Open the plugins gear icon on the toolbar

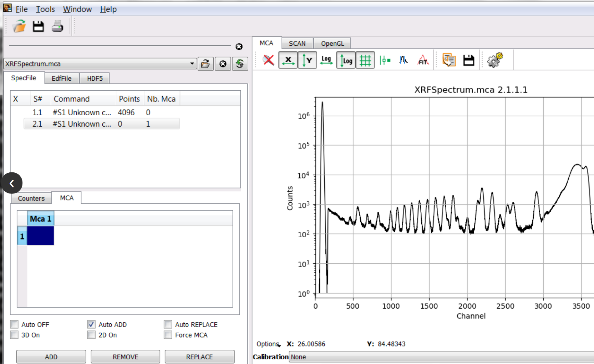494,60
